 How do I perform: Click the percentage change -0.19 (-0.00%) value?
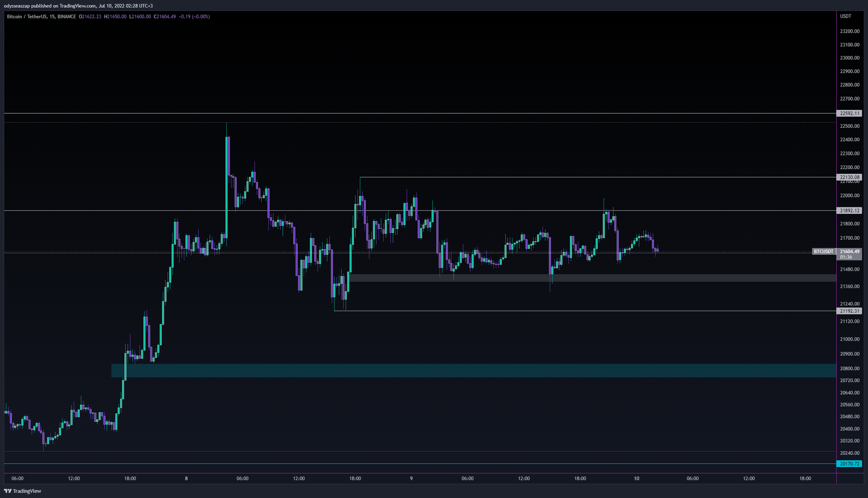pyautogui.click(x=194, y=17)
